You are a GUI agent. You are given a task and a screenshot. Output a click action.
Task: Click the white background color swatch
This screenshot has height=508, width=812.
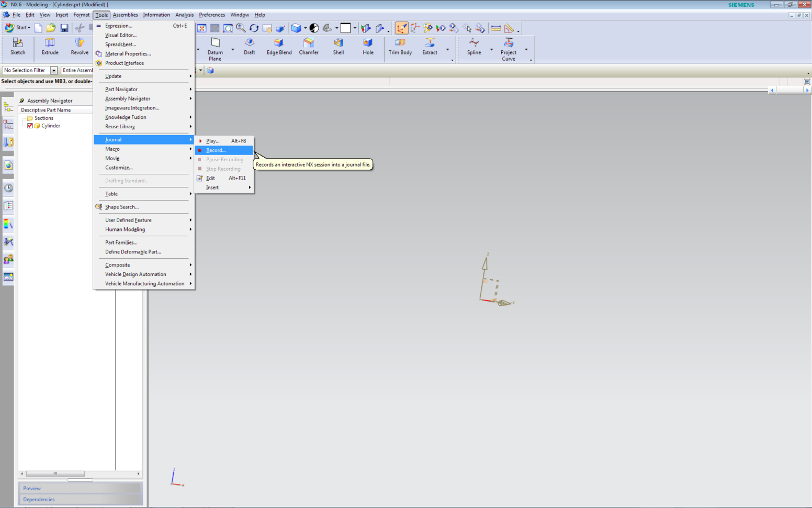(345, 28)
